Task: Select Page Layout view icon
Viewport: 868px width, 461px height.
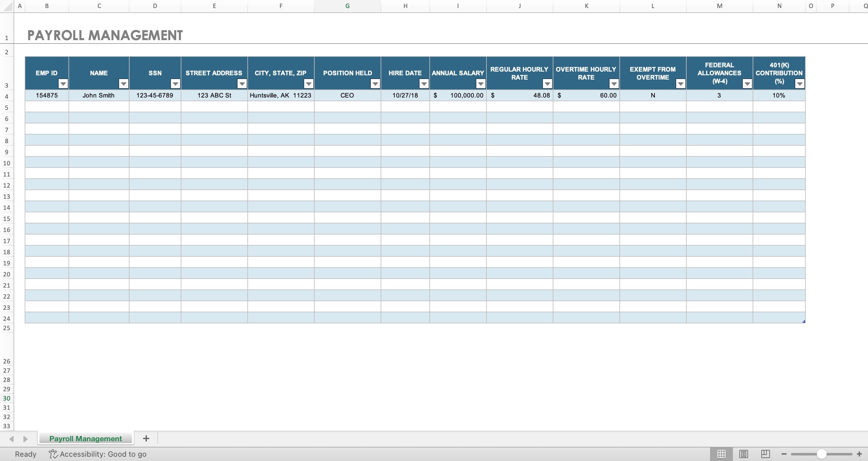Action: point(744,454)
